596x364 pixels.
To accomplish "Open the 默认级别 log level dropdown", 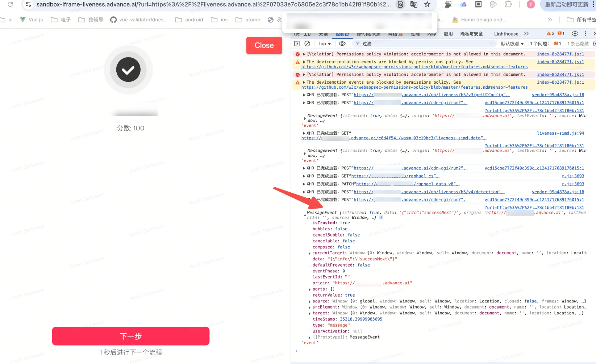I will point(512,44).
